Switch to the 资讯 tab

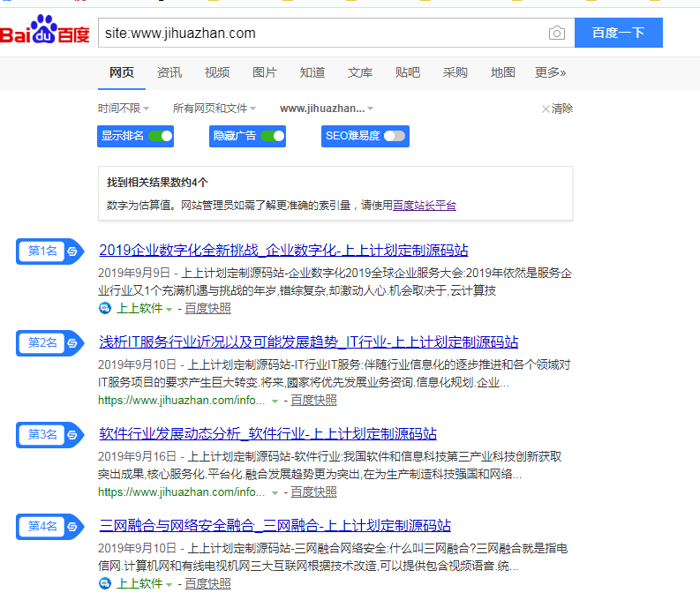pyautogui.click(x=169, y=72)
